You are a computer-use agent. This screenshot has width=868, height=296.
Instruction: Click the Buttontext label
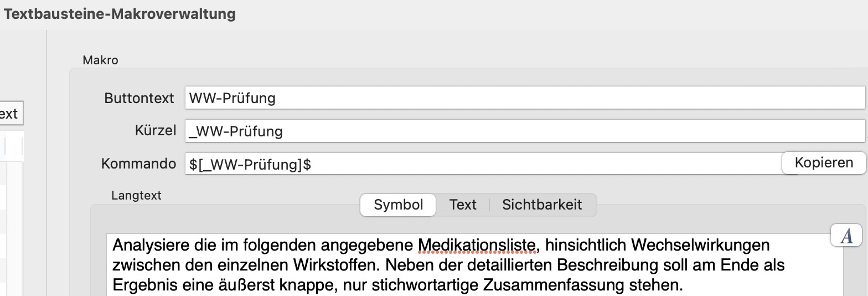coord(139,98)
